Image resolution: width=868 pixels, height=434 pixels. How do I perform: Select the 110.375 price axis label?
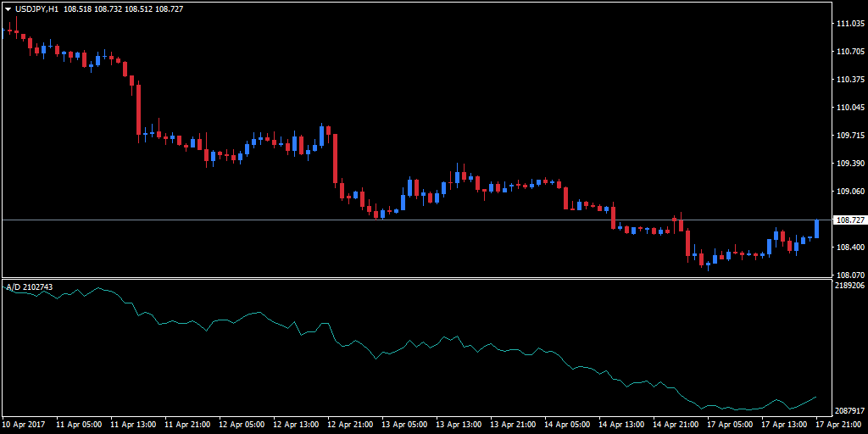tap(851, 80)
